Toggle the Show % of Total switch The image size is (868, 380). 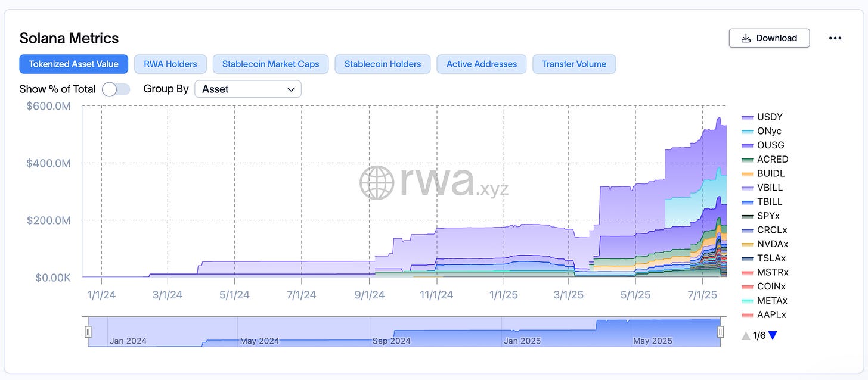click(116, 89)
